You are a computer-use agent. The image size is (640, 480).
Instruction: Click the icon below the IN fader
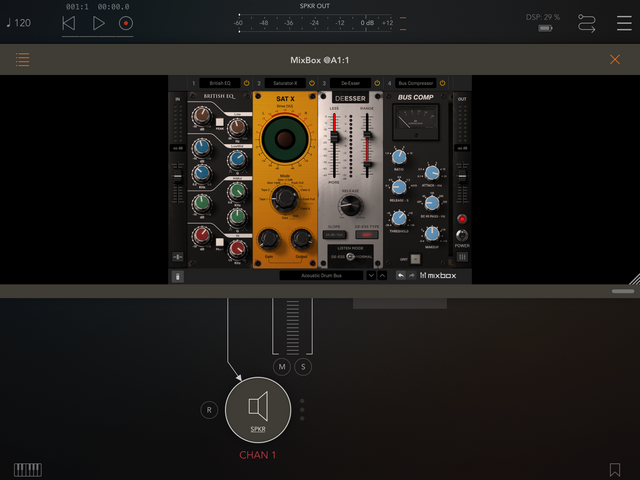point(178,257)
